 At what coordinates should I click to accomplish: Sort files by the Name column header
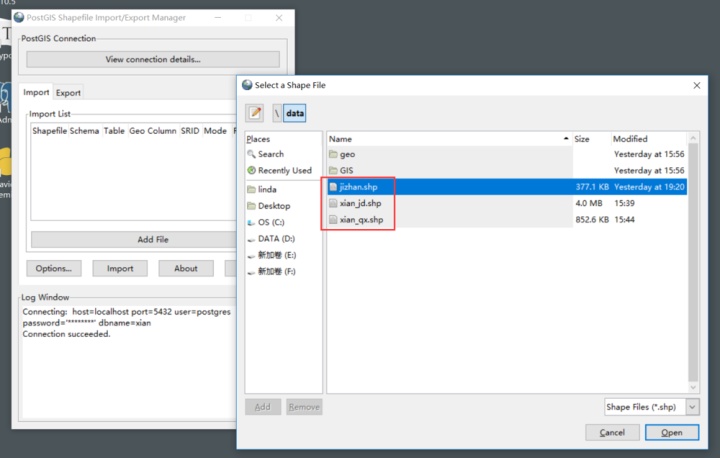[x=449, y=139]
